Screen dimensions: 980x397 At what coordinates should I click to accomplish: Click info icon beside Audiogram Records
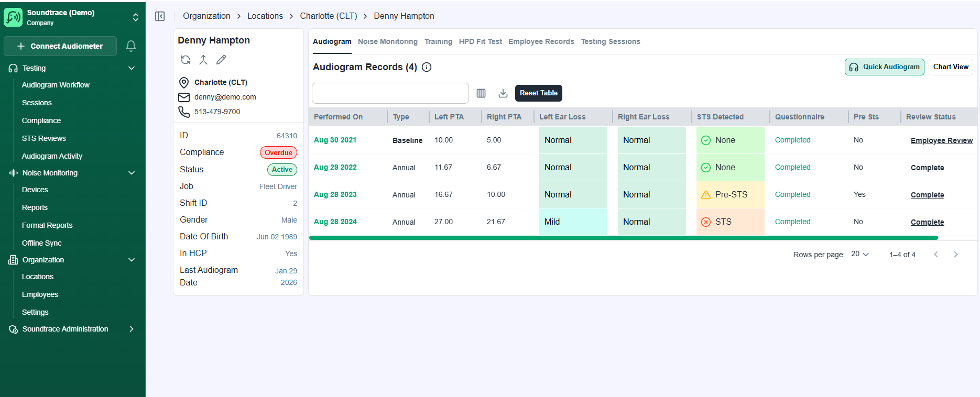click(x=427, y=67)
